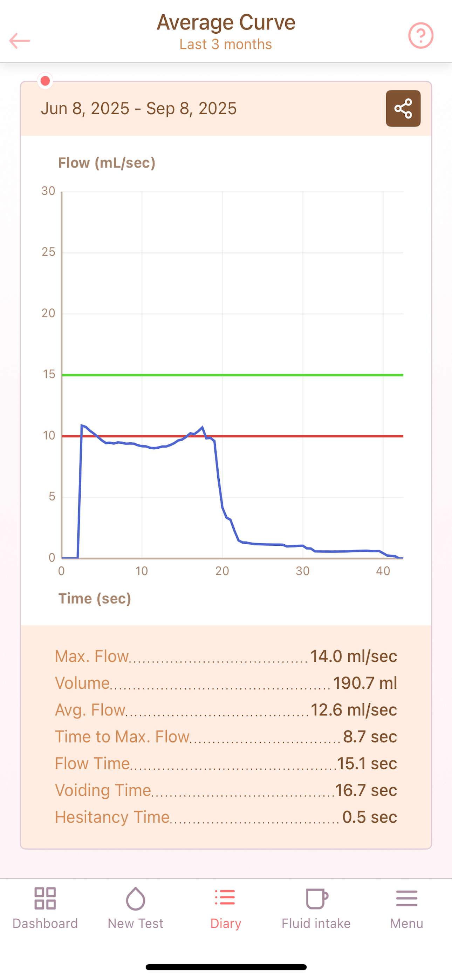Tap the Average Curve title

click(226, 22)
